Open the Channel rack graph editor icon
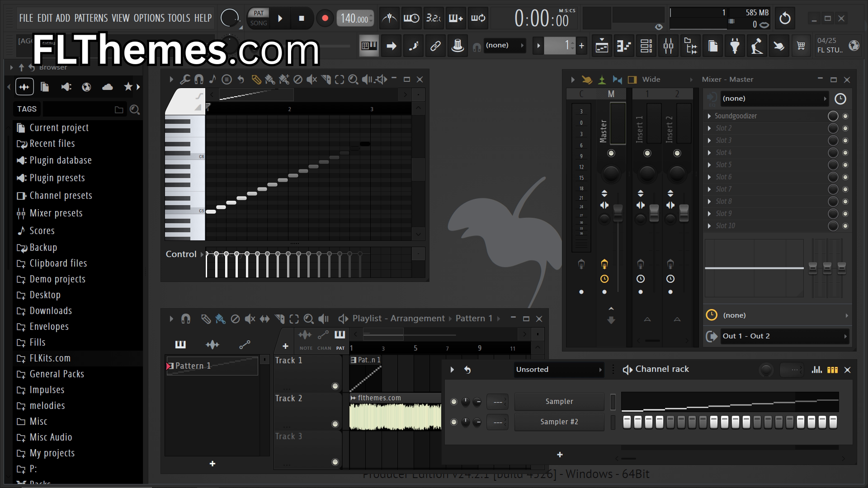This screenshot has height=488, width=868. pyautogui.click(x=816, y=370)
